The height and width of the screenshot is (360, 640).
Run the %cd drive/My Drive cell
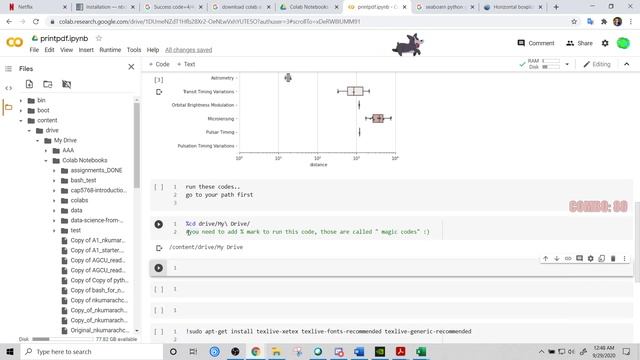click(159, 224)
